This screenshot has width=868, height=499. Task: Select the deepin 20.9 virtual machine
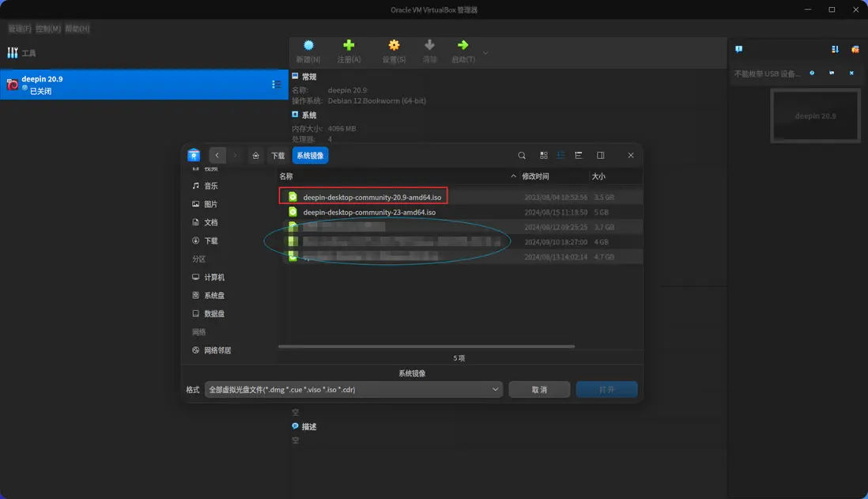(144, 85)
